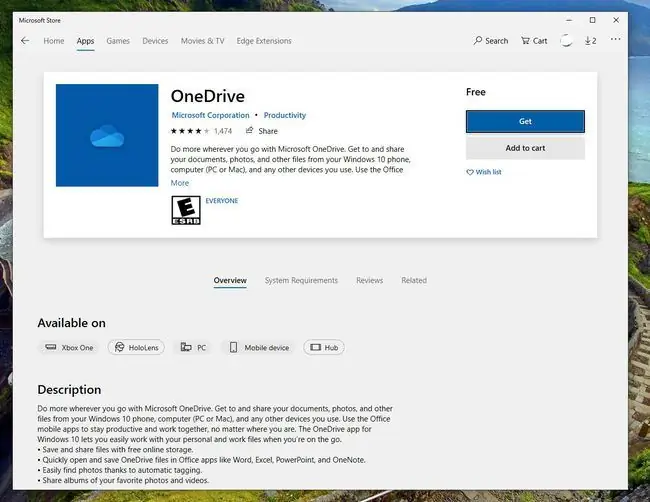
Task: Get the OneDrive app
Action: pyautogui.click(x=525, y=121)
